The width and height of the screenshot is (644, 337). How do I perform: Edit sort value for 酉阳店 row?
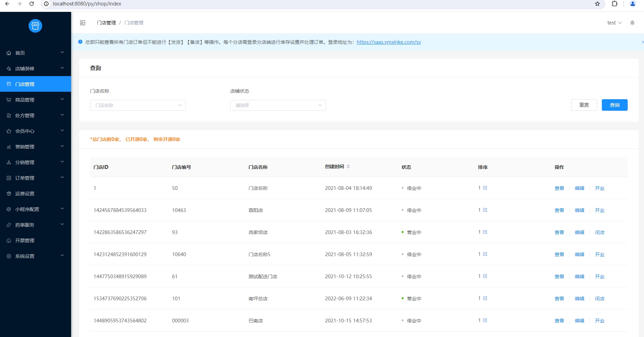485,210
